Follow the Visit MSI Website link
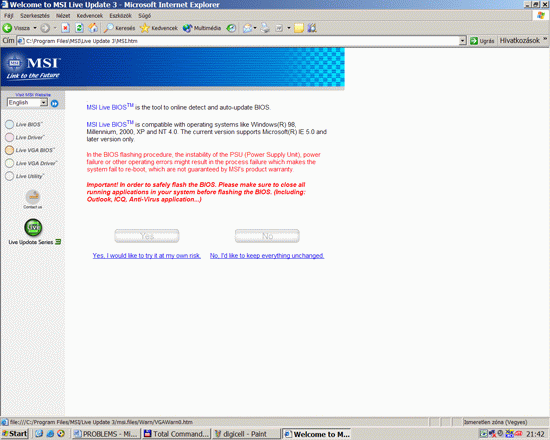The height and width of the screenshot is (440, 550). (x=33, y=95)
